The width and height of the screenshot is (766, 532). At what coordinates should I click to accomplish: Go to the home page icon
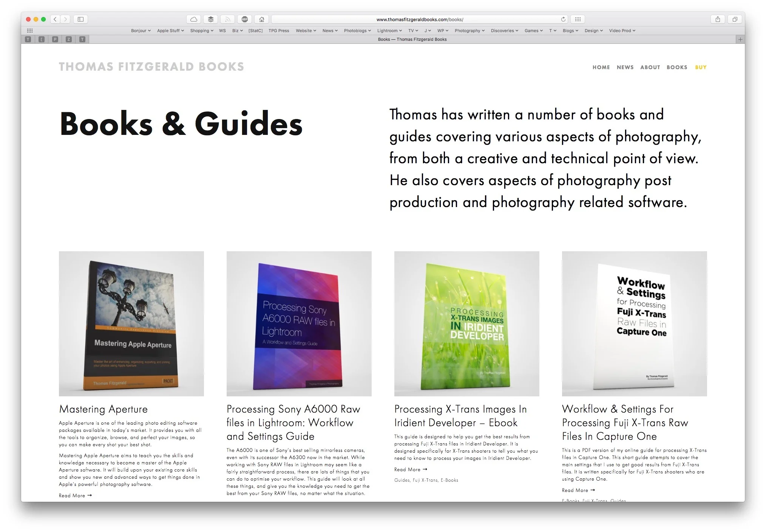click(262, 19)
